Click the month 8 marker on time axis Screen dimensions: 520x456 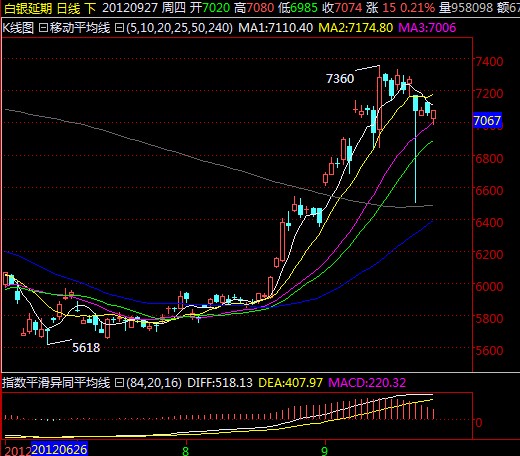tap(186, 451)
